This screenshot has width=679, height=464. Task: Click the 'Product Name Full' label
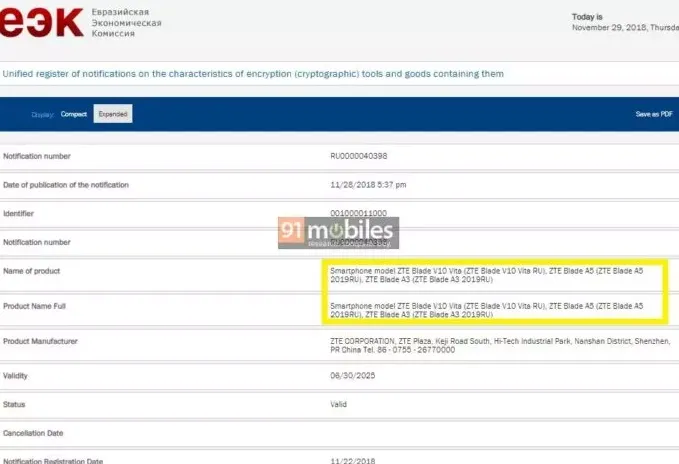pos(34,306)
